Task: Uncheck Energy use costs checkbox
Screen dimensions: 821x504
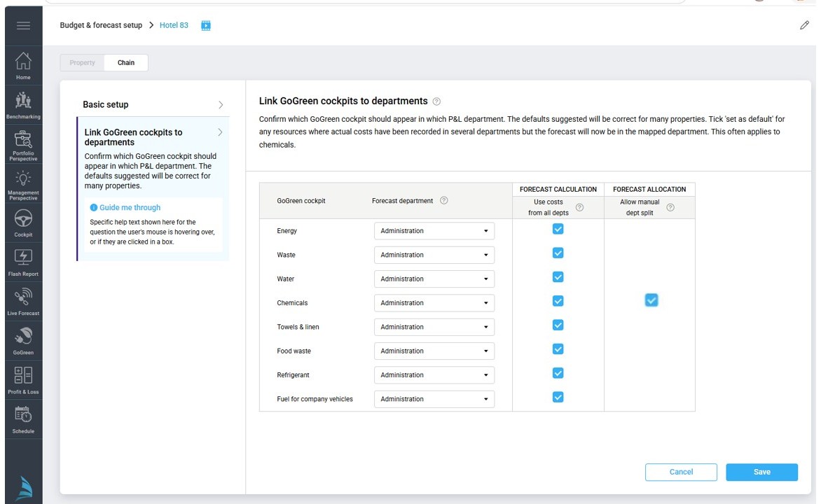Action: click(558, 229)
